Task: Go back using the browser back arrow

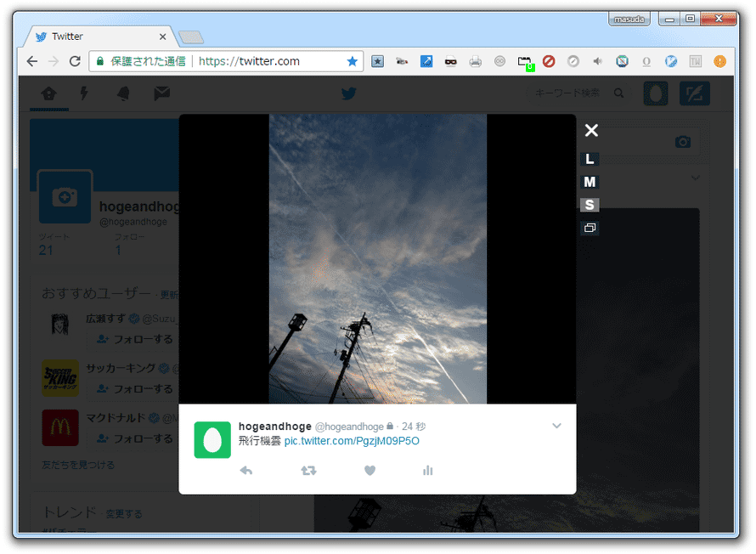Action: 32,61
